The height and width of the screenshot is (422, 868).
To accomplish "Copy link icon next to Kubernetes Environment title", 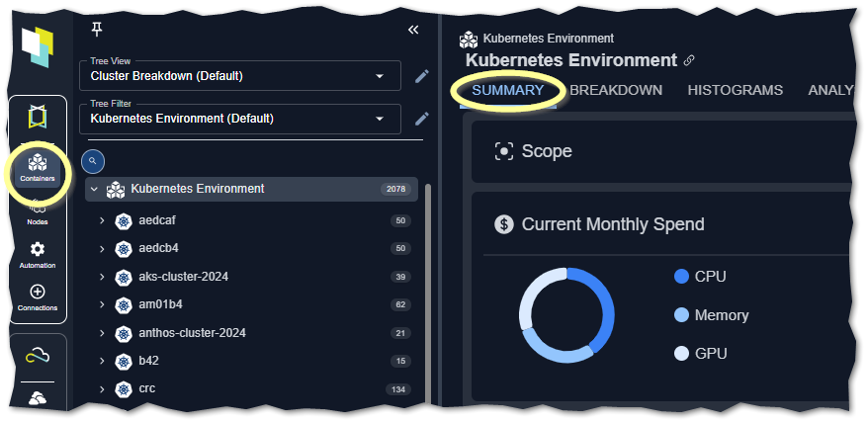I will (689, 60).
